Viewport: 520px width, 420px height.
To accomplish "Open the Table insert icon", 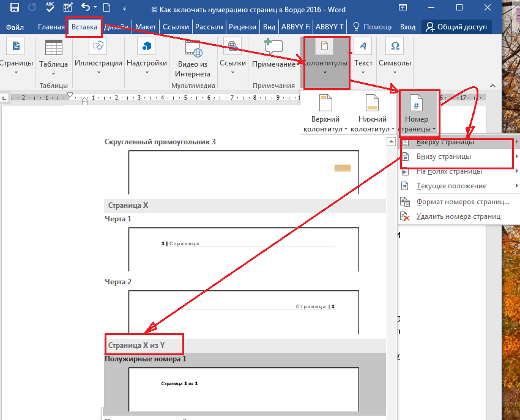I will point(53,48).
